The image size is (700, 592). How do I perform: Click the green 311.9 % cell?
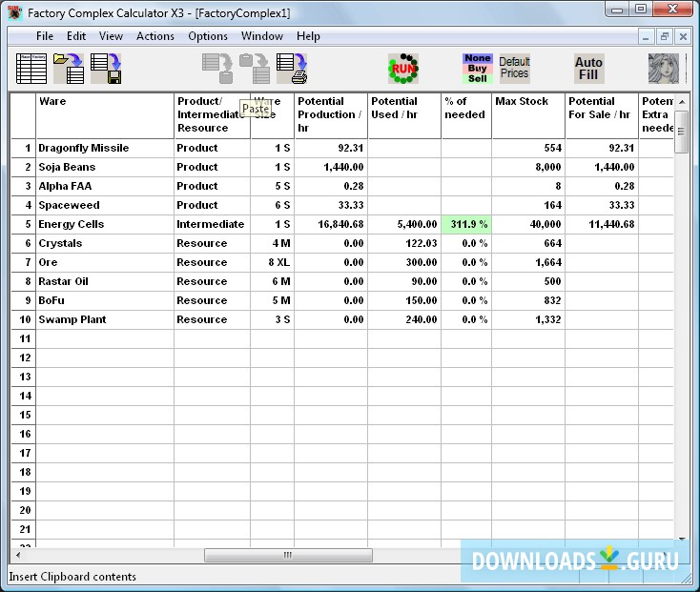click(466, 224)
